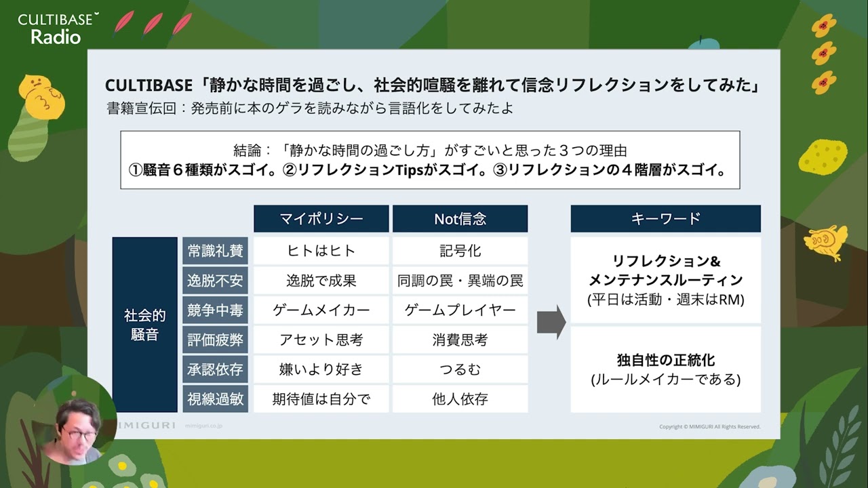This screenshot has height=488, width=868.
Task: Click the 常識礼賛 row label
Action: point(216,251)
